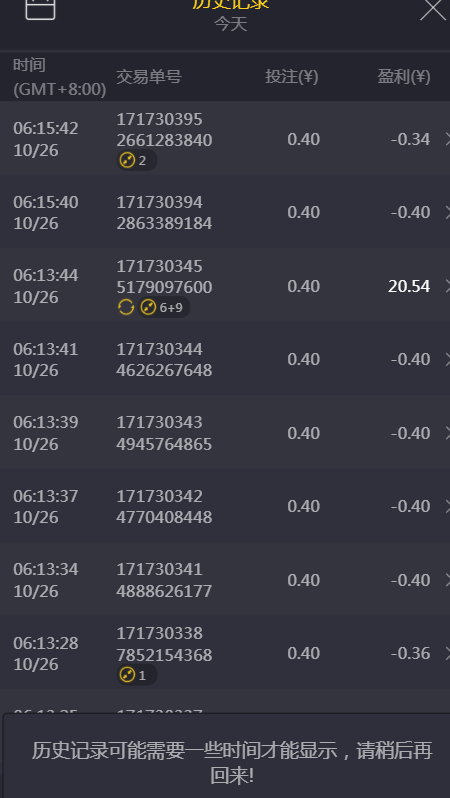Open transaction 1717303424770408448 row
This screenshot has height=798, width=450.
point(225,506)
